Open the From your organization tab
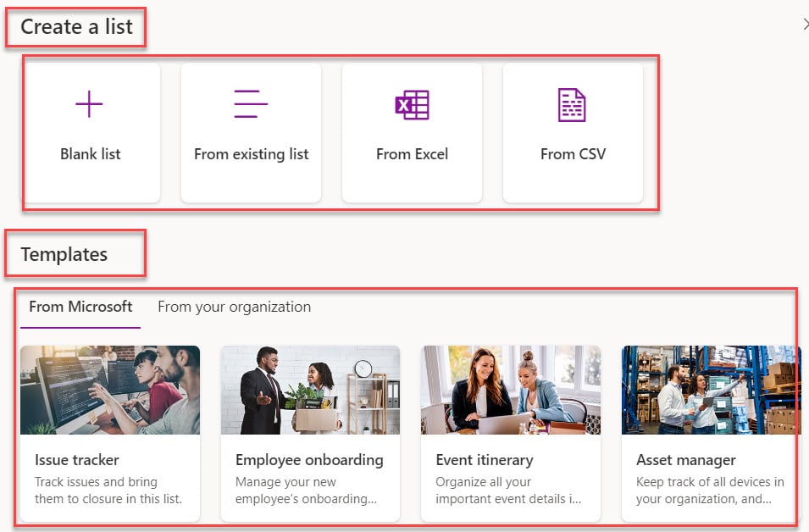809x532 pixels. [235, 307]
